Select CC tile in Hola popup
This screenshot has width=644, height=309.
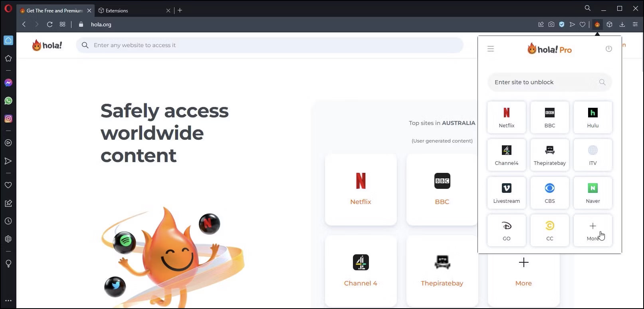(x=550, y=230)
